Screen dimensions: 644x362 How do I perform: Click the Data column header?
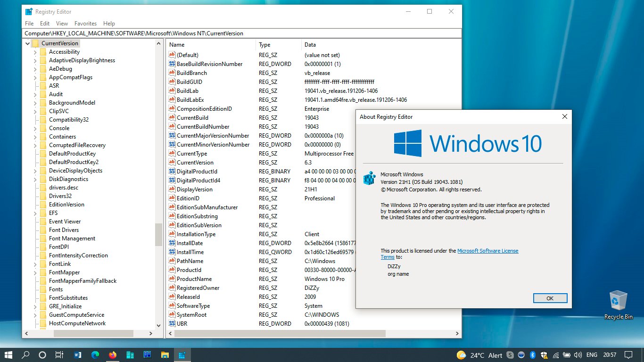(381, 45)
